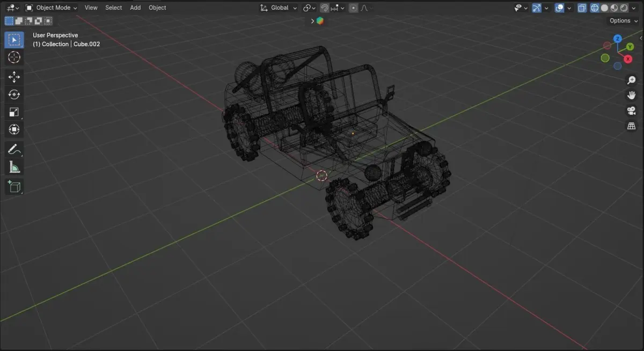Screen dimensions: 644x351
Task: Open the Add menu
Action: (135, 8)
